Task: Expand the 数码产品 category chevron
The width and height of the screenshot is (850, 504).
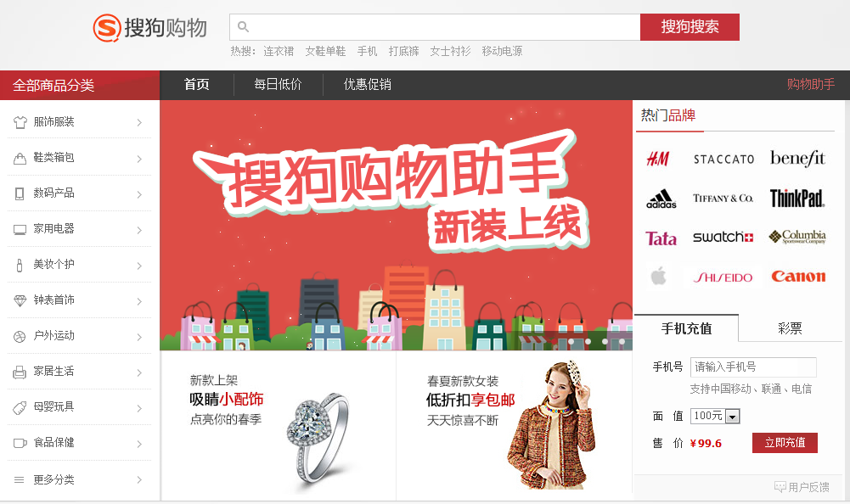Action: tap(139, 194)
